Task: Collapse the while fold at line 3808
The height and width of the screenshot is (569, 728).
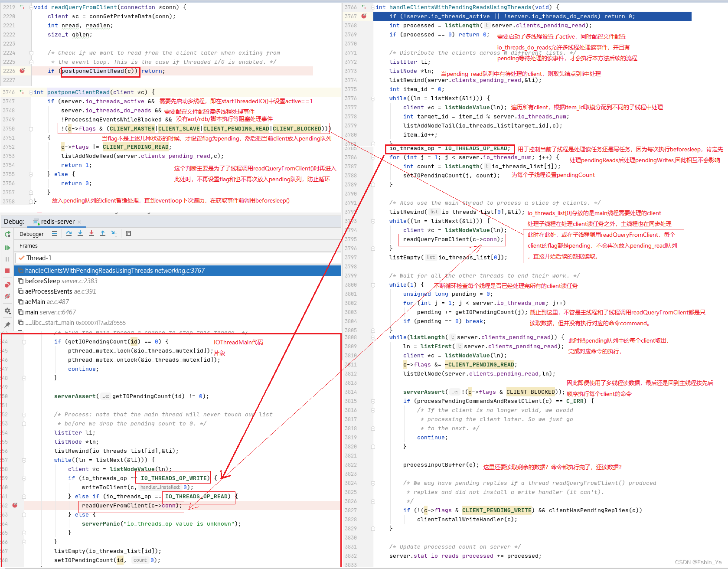Action: tap(373, 337)
